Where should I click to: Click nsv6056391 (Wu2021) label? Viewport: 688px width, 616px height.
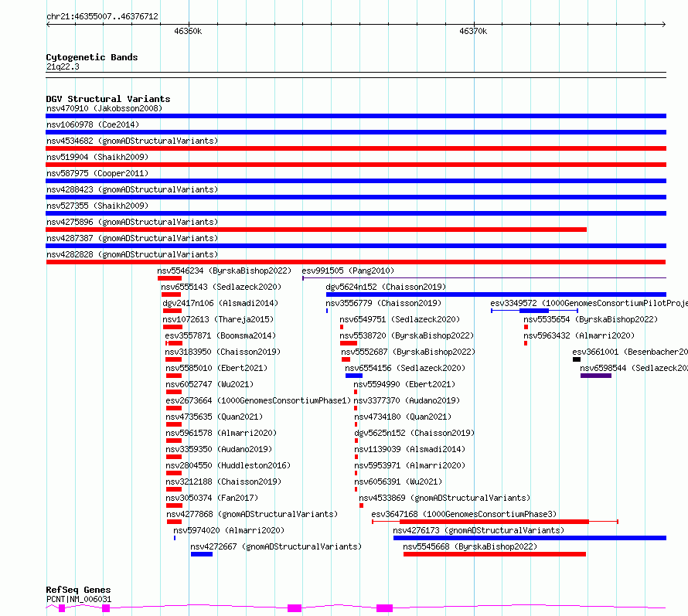[x=398, y=482]
